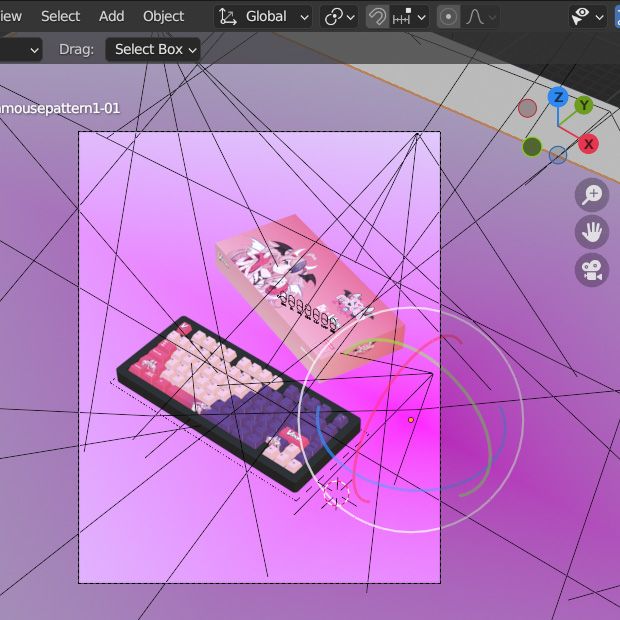Open the Select menu
The height and width of the screenshot is (620, 620).
point(60,16)
